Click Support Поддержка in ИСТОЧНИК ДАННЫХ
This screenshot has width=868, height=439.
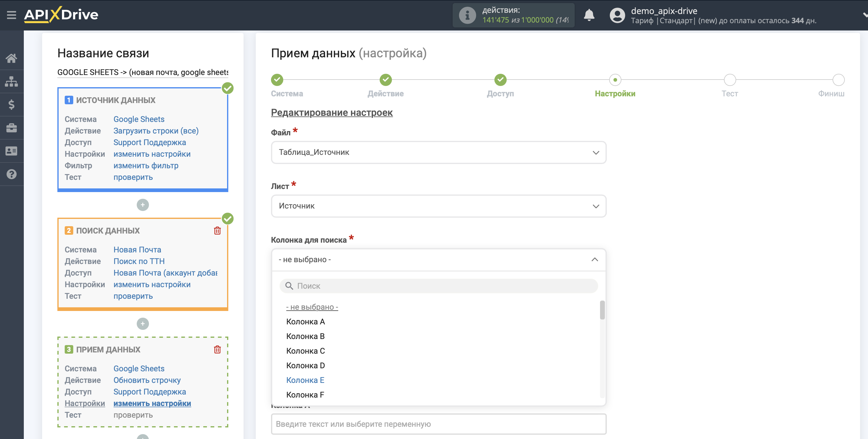tap(150, 142)
